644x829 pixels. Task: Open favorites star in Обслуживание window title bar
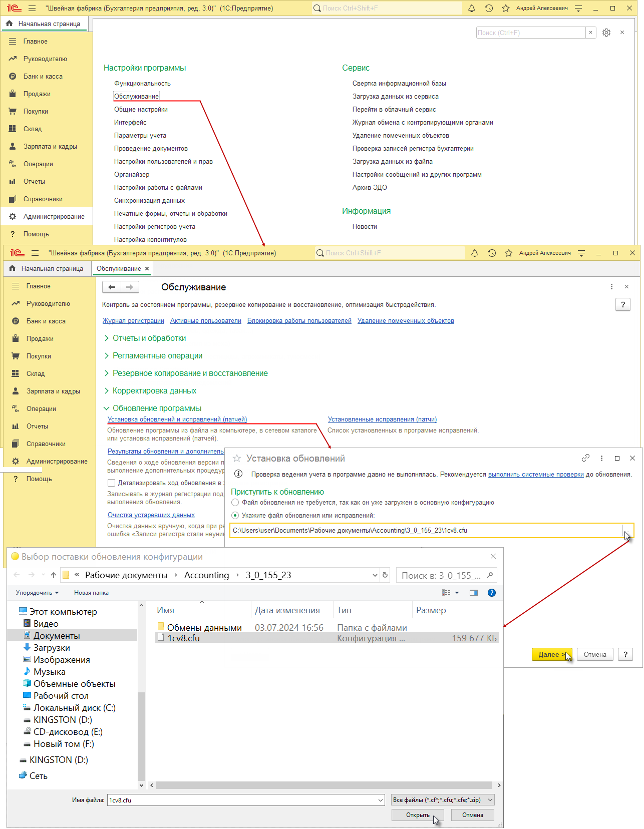509,253
